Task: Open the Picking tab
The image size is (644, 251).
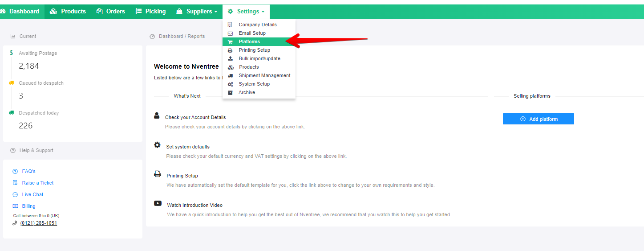Action: 150,12
